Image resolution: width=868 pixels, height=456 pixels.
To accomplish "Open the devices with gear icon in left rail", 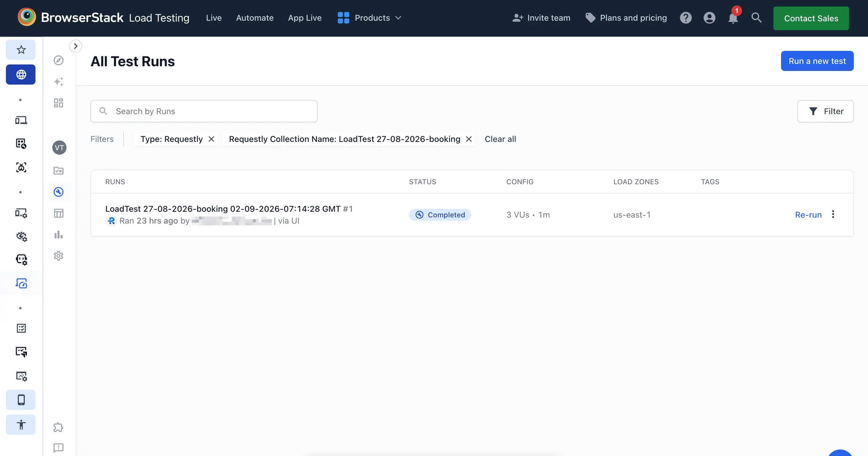I will 21,213.
